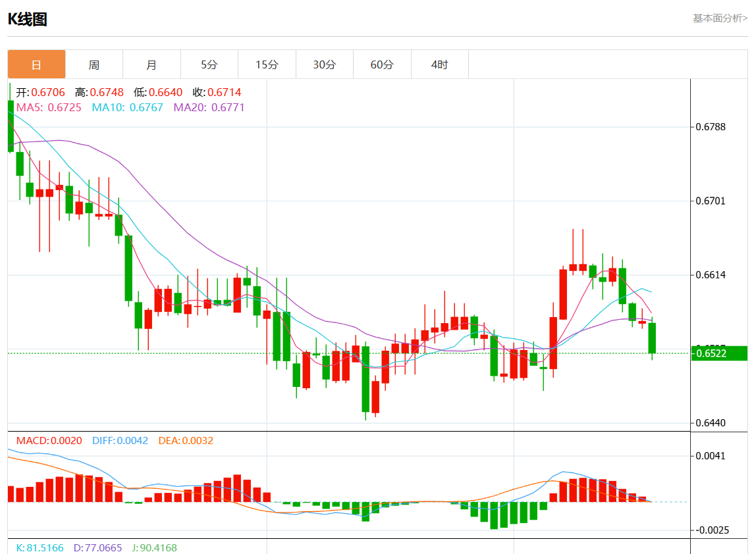Switch to the 月 monthly tab
The height and width of the screenshot is (554, 756).
click(152, 64)
